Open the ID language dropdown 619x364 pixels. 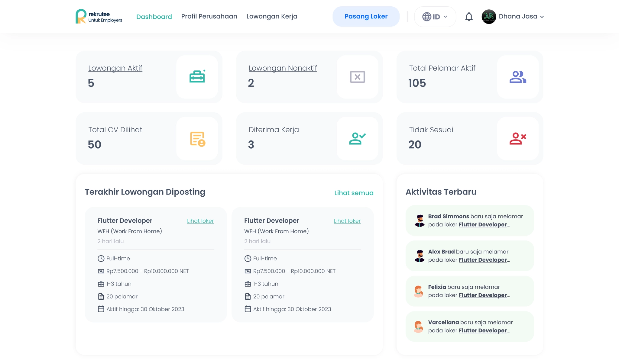pos(435,17)
